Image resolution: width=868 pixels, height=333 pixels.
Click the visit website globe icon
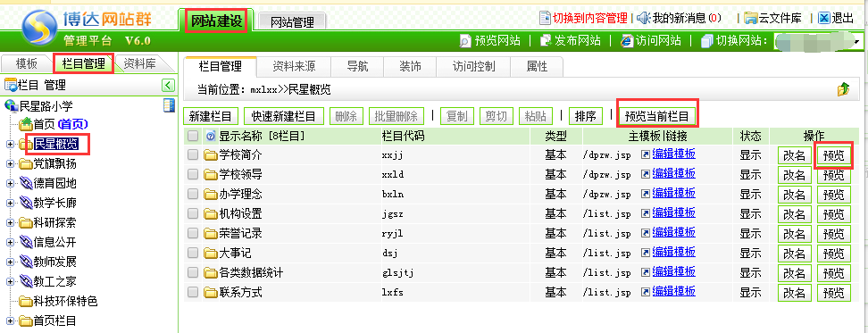tap(627, 40)
